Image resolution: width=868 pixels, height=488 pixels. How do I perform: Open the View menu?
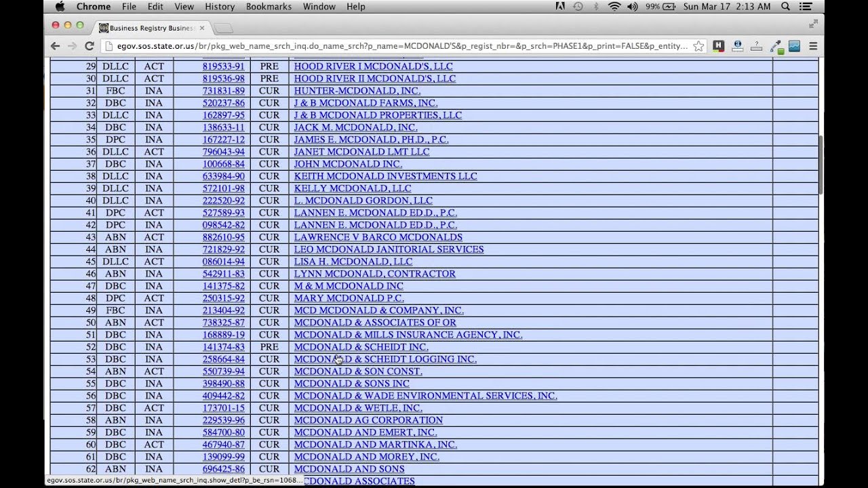pyautogui.click(x=184, y=6)
